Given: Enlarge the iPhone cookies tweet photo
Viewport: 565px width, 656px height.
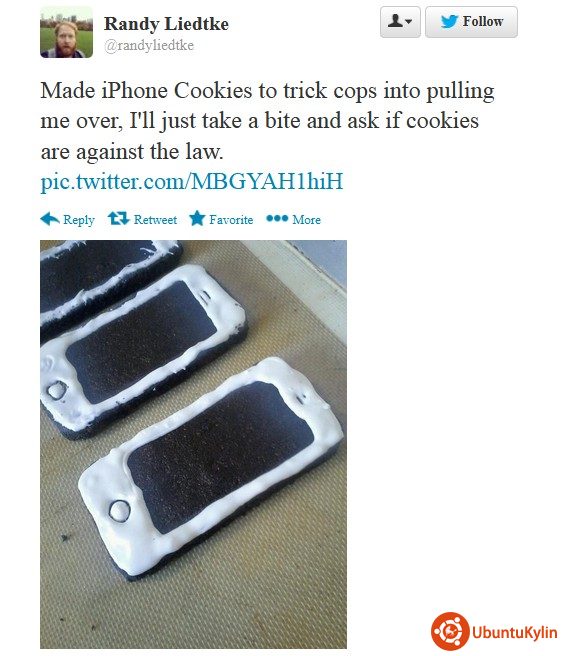Looking at the screenshot, I should point(193,444).
